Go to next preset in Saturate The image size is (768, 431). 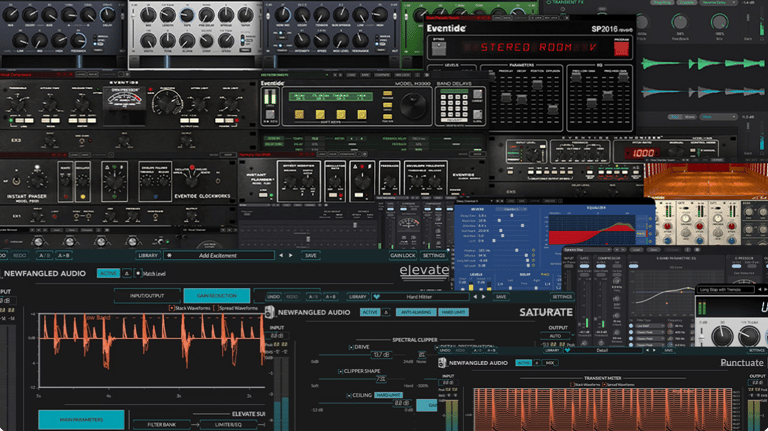[484, 297]
